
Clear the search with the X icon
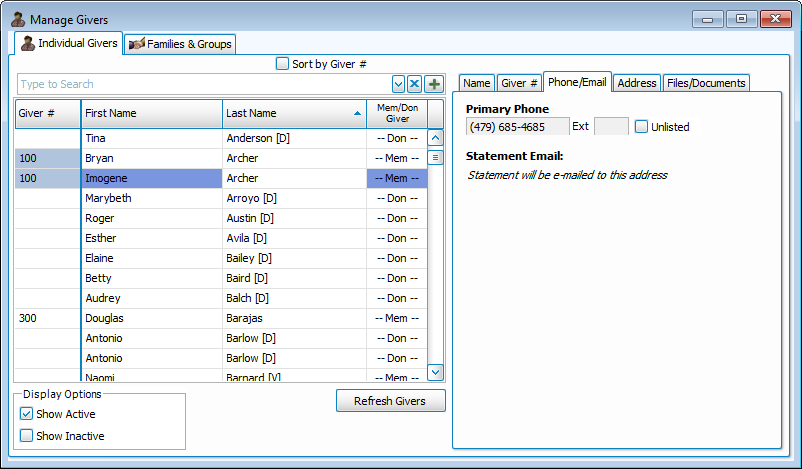[415, 84]
